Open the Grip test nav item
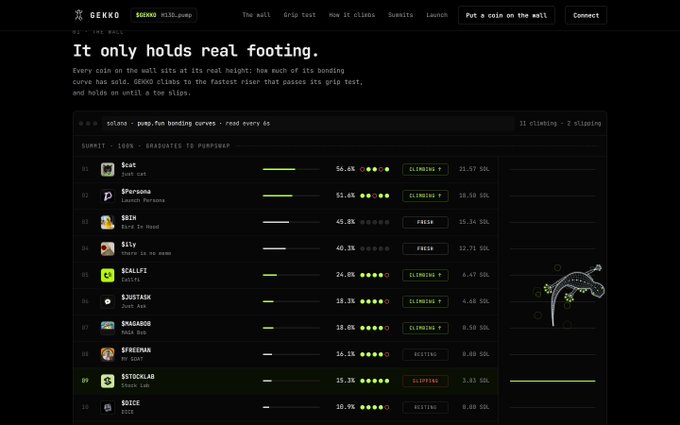680x425 pixels. (x=300, y=15)
